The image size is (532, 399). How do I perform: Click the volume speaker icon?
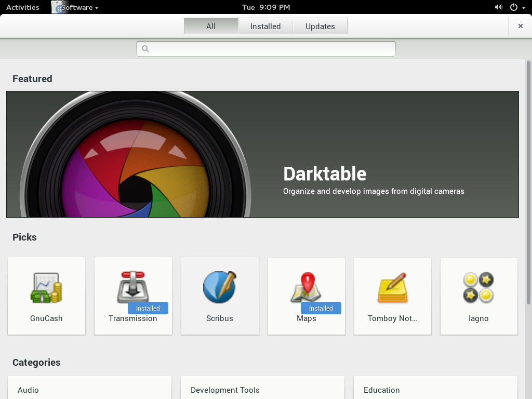click(x=498, y=7)
